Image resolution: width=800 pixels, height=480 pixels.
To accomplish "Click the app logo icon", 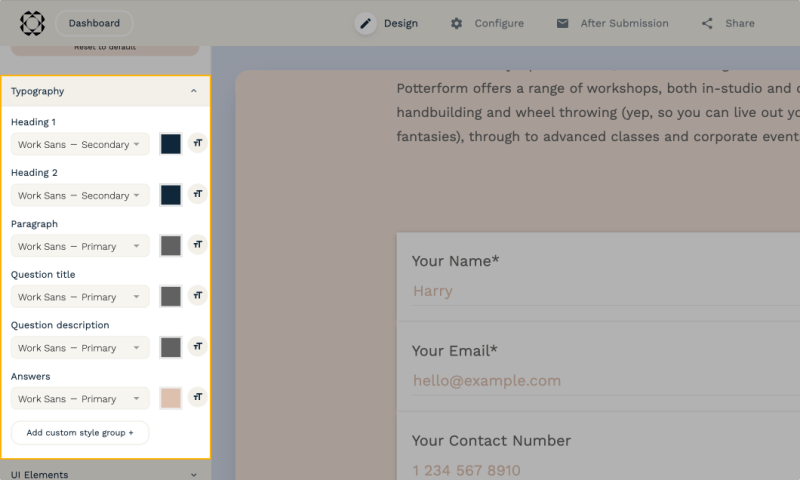I will pos(32,23).
